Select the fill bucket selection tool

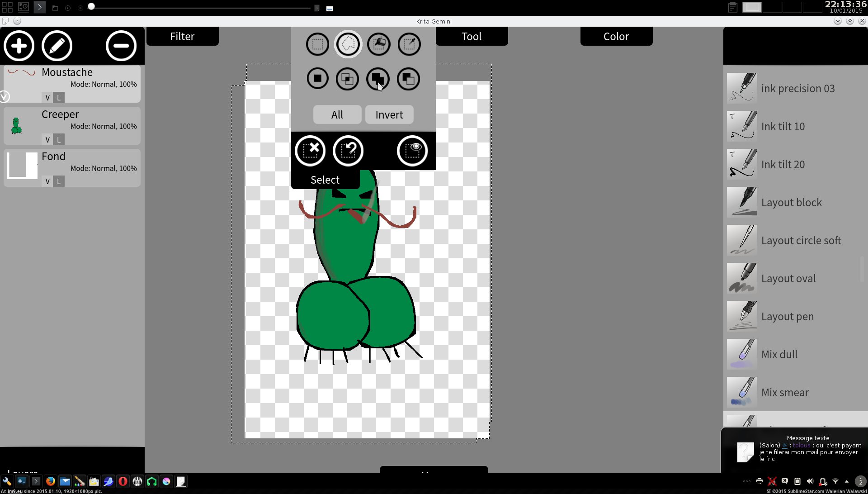(379, 44)
